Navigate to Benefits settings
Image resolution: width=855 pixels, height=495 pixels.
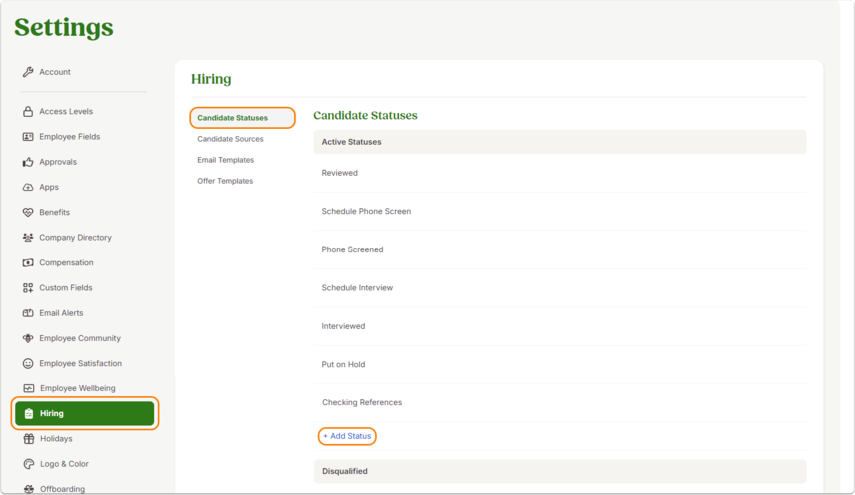[55, 213]
